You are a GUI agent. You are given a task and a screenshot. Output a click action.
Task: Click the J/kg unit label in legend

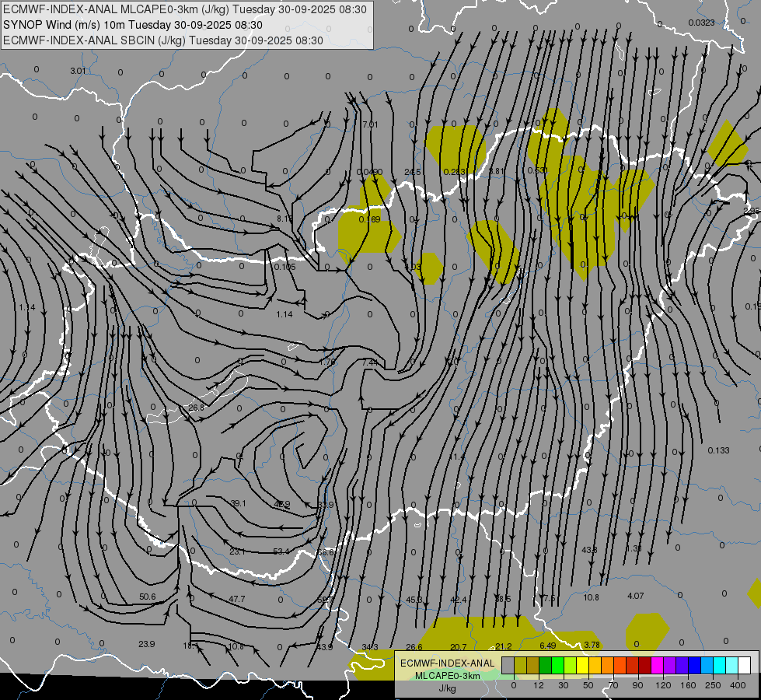click(447, 688)
